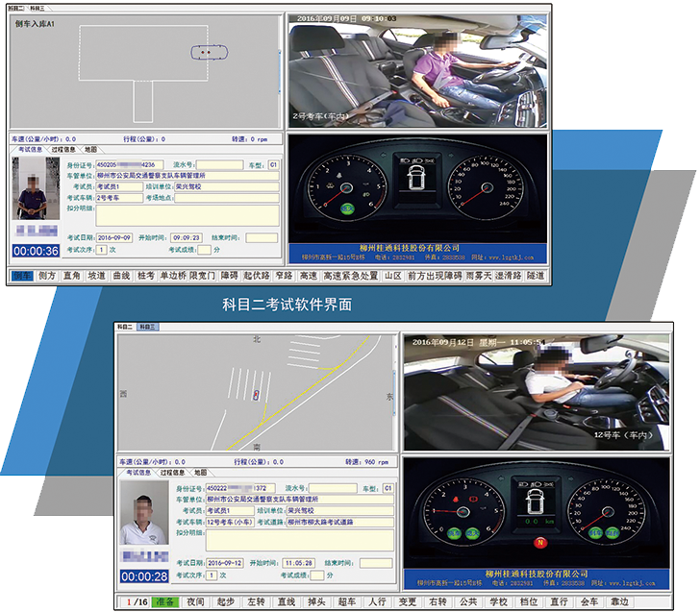Open the 地图 tab in lower window
700x612 pixels.
tap(199, 473)
